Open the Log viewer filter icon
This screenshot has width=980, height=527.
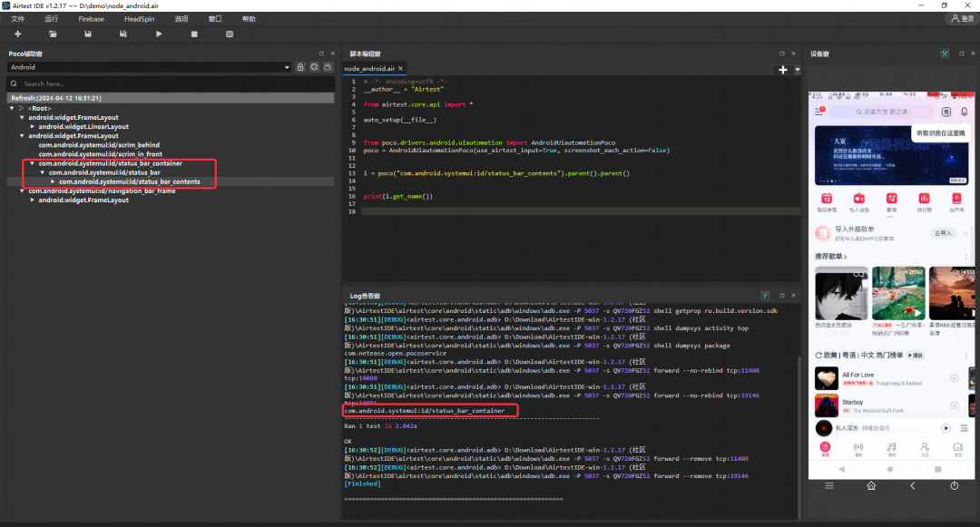(x=765, y=296)
